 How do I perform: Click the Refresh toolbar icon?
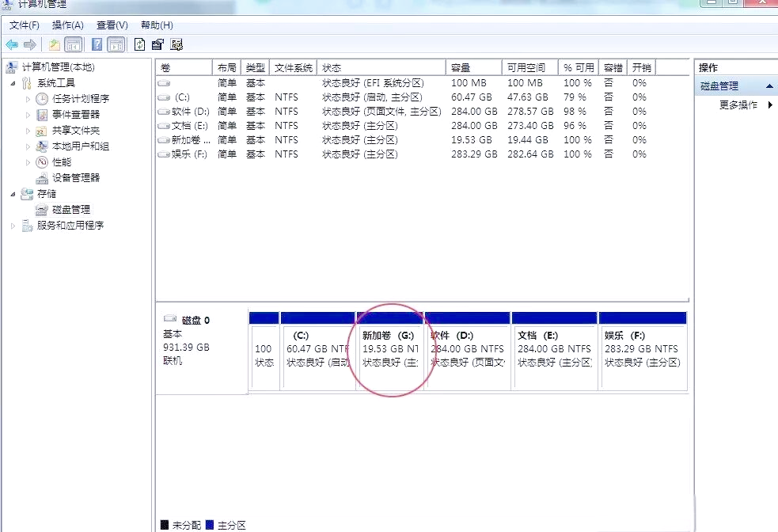[140, 44]
